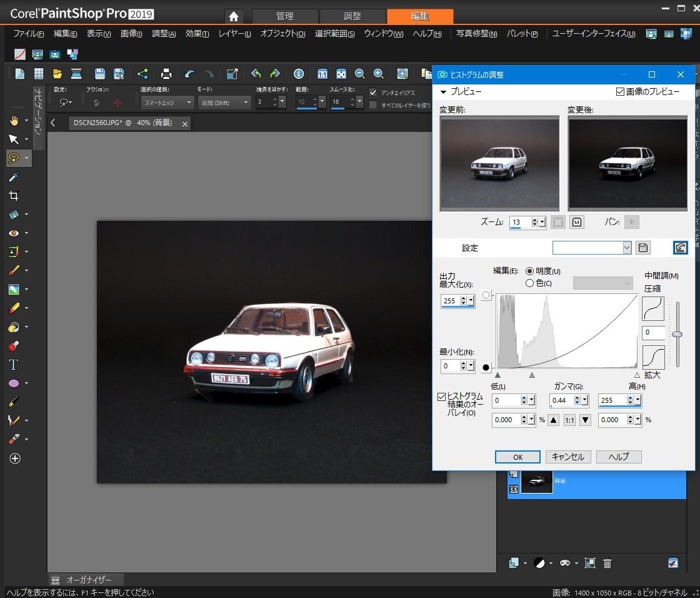Select the luminosity (明度) radio button
This screenshot has height=598, width=700.
(x=530, y=271)
